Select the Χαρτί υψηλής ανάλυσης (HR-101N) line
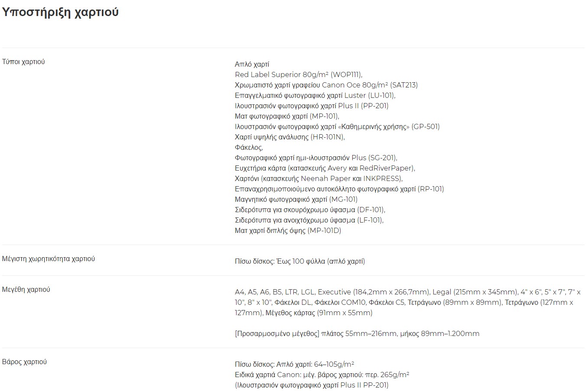 290,137
